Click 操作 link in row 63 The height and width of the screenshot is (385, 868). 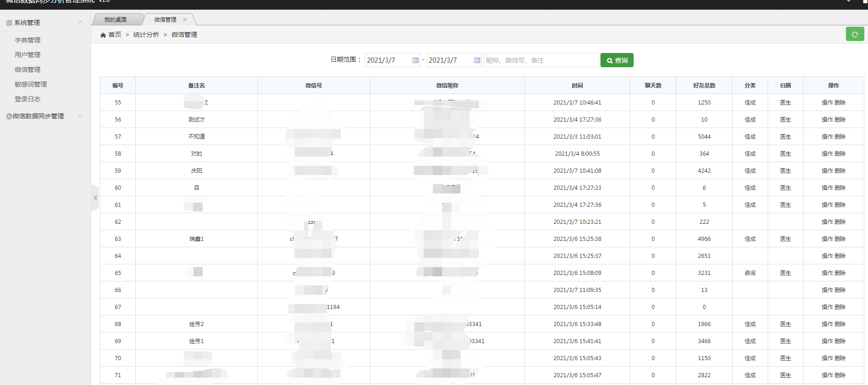click(x=827, y=239)
